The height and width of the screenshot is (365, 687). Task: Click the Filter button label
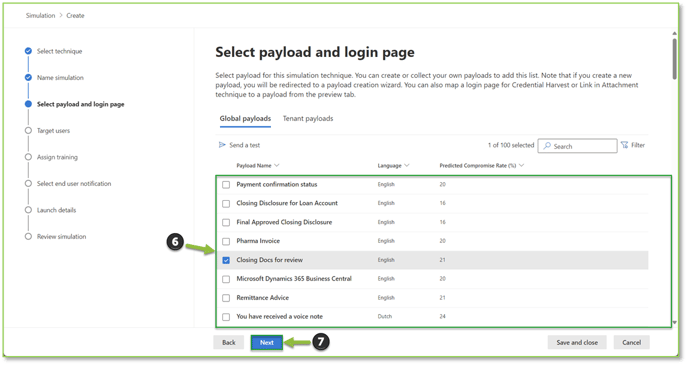[x=637, y=145]
